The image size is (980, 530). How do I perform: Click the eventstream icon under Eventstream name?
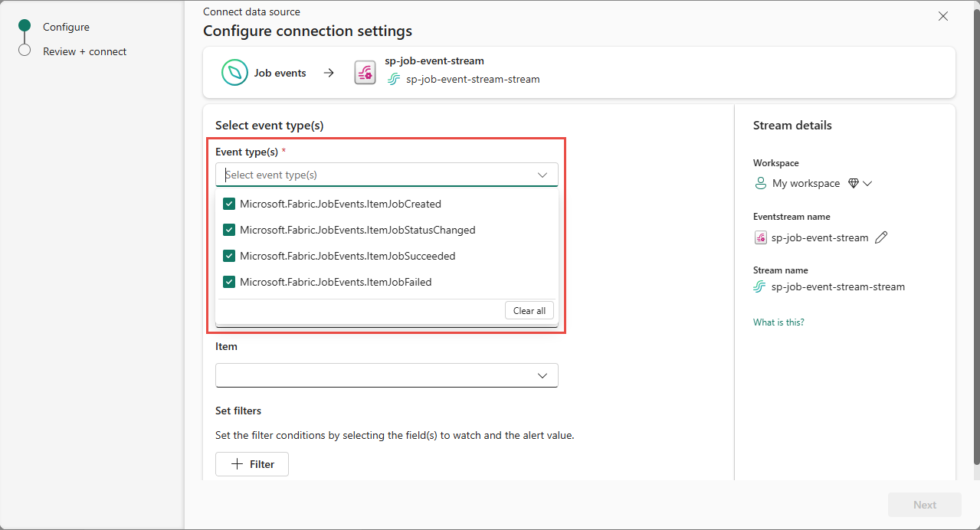click(760, 237)
